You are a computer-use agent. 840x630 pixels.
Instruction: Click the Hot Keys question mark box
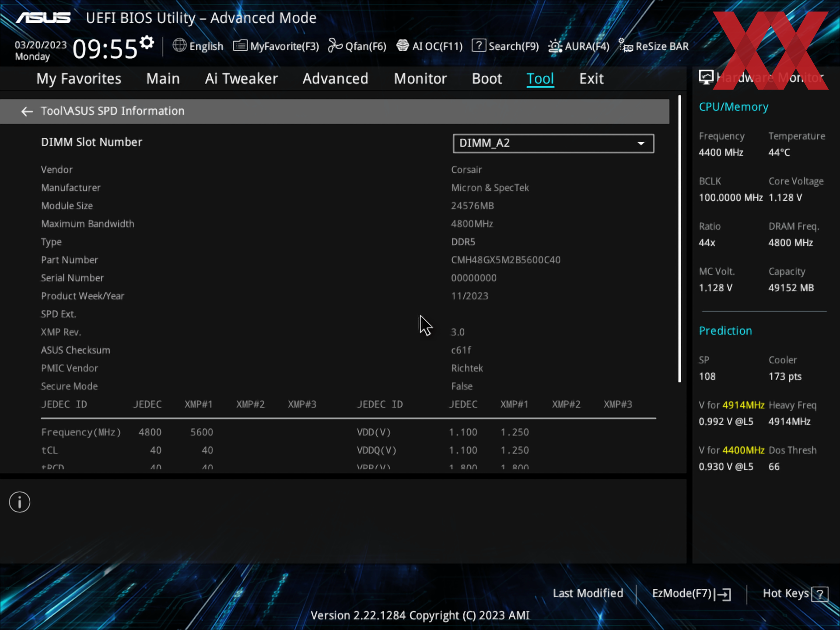pos(819,594)
